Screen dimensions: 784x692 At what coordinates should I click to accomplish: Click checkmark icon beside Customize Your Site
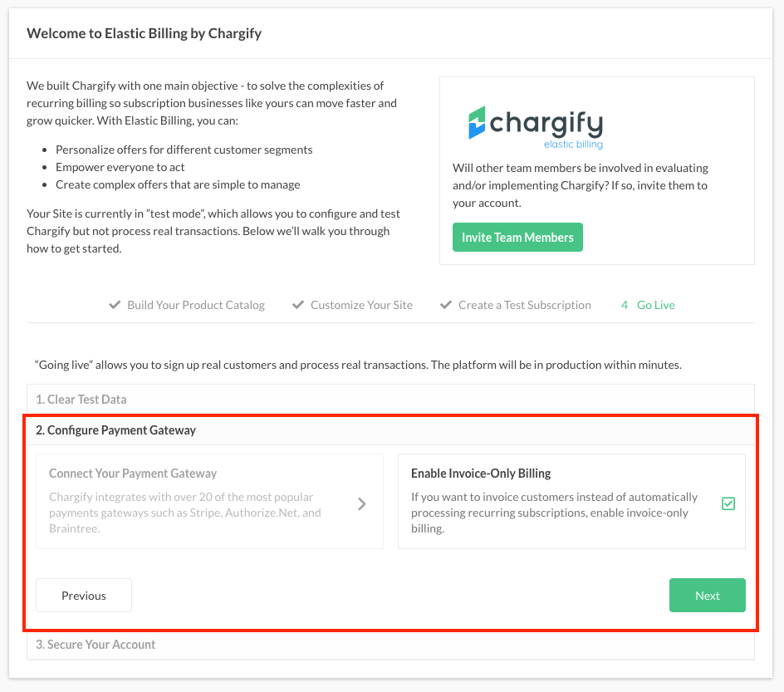(x=298, y=305)
